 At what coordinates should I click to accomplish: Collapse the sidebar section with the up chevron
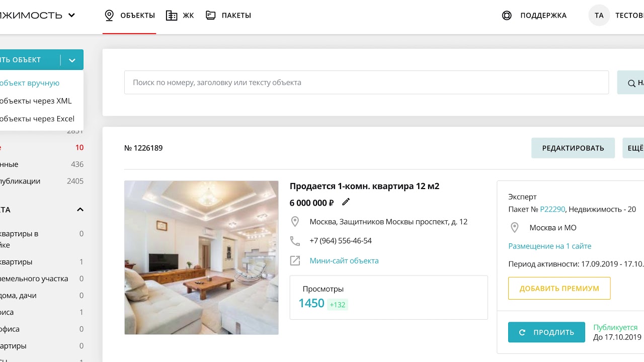(x=80, y=210)
